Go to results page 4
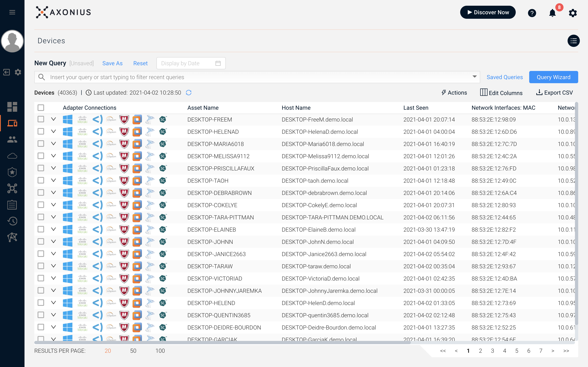The image size is (588, 367). point(504,350)
